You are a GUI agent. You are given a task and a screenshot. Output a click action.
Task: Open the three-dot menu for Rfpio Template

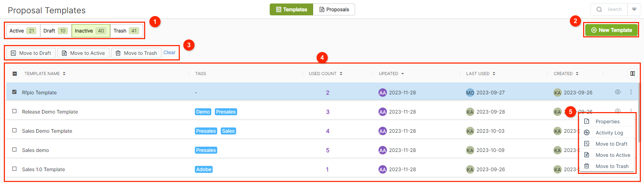click(x=631, y=92)
